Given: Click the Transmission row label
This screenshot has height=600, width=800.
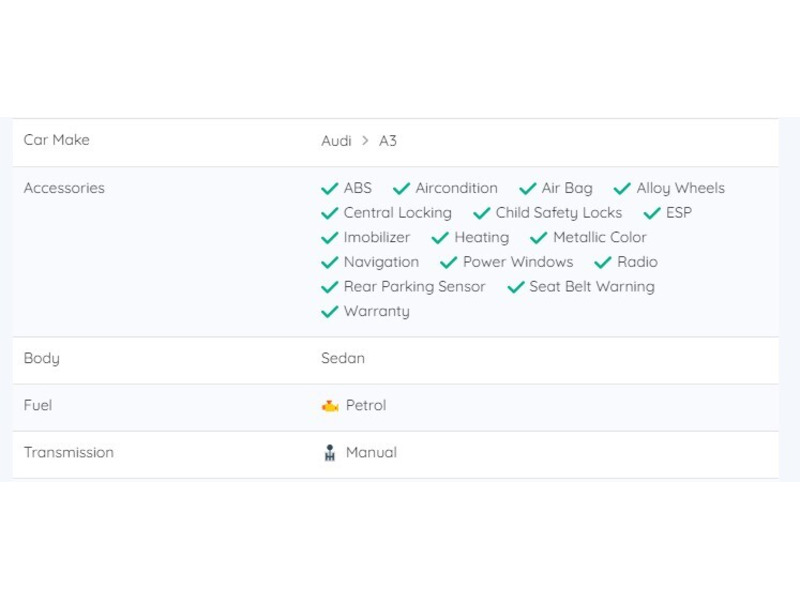Looking at the screenshot, I should click(69, 453).
